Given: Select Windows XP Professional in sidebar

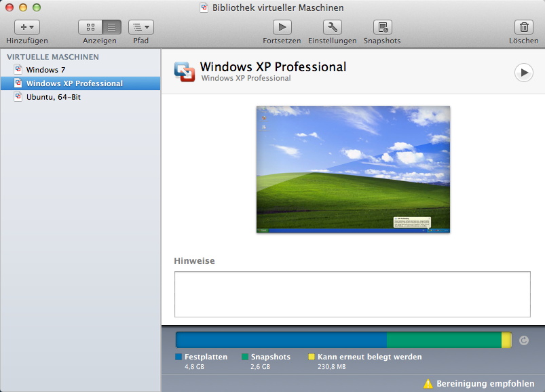Looking at the screenshot, I should (x=74, y=83).
